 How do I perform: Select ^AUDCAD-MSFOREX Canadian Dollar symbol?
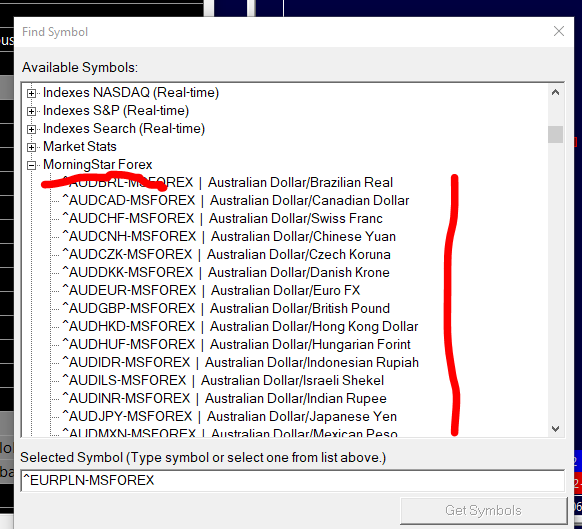(236, 200)
